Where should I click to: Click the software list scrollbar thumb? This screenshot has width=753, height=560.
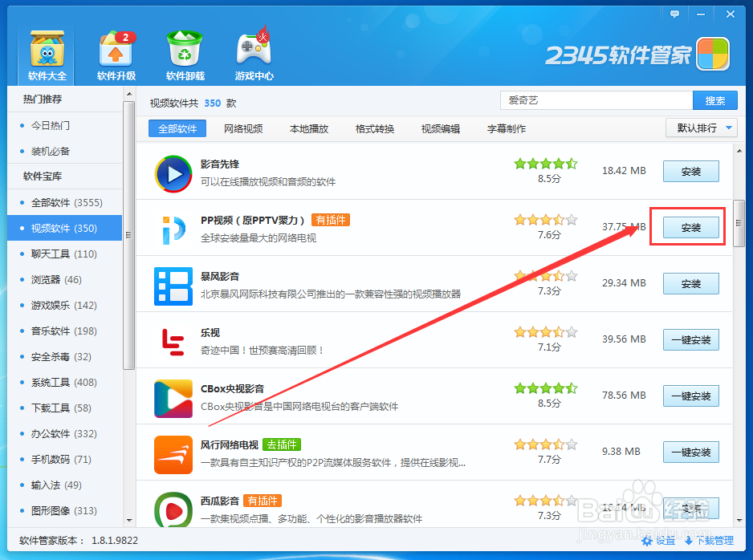pyautogui.click(x=739, y=223)
